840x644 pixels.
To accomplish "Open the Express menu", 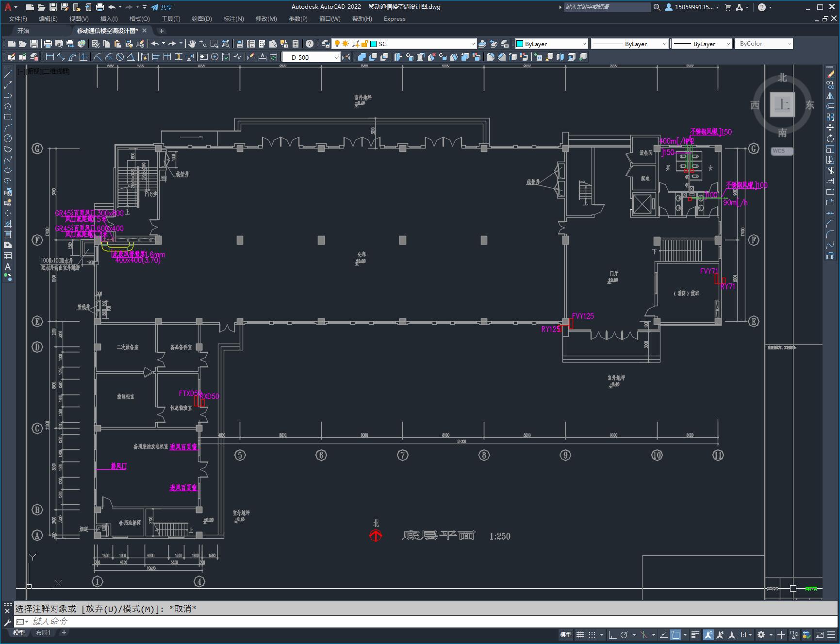I will 395,19.
